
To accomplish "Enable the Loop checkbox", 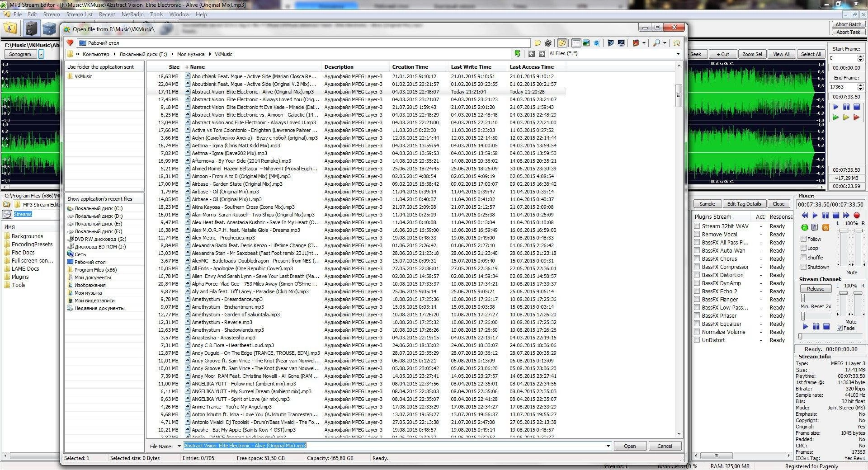I will [x=804, y=248].
